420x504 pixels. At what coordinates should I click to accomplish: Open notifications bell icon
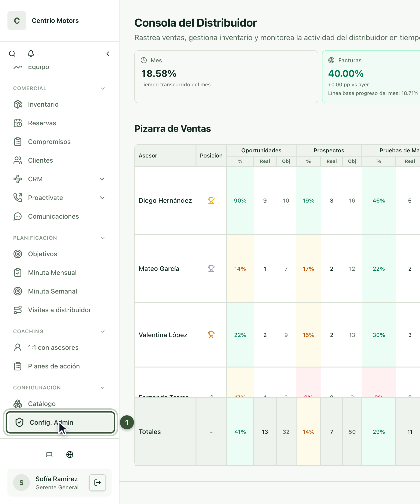pos(31,53)
